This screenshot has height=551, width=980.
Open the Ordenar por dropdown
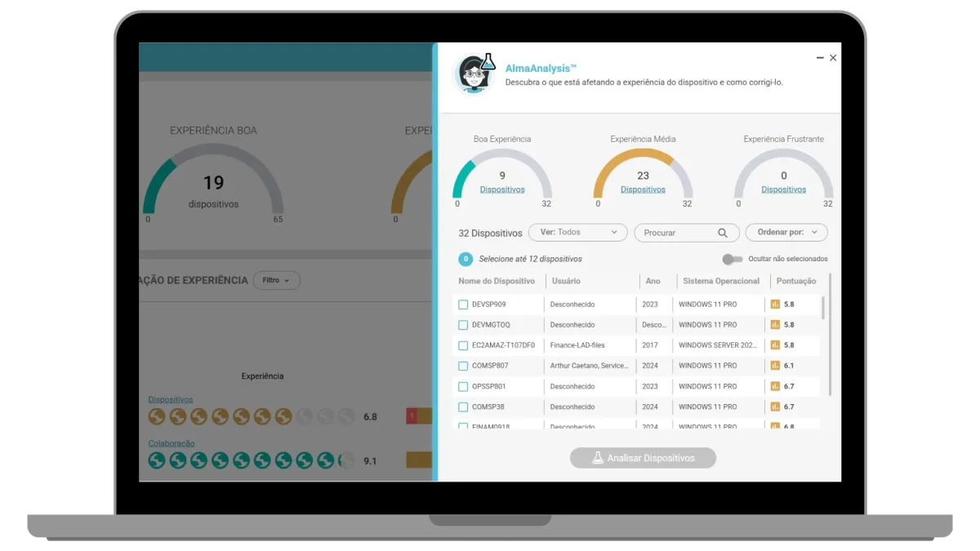(786, 233)
